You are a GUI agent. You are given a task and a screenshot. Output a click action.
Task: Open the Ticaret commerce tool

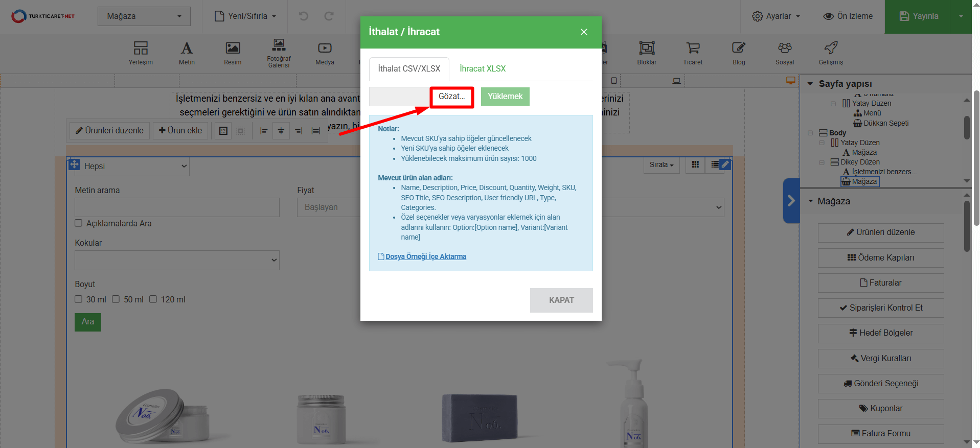coord(693,53)
